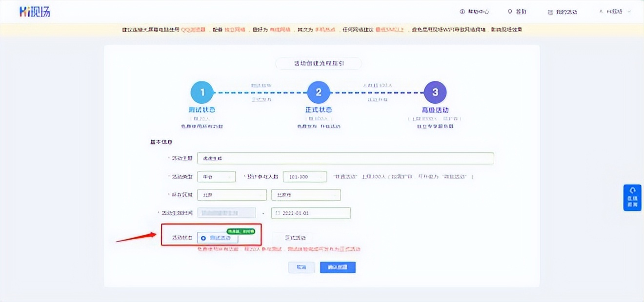Screen dimensions: 644x302
Task: Select step 2 正式状态 in the guide
Action: tap(318, 92)
